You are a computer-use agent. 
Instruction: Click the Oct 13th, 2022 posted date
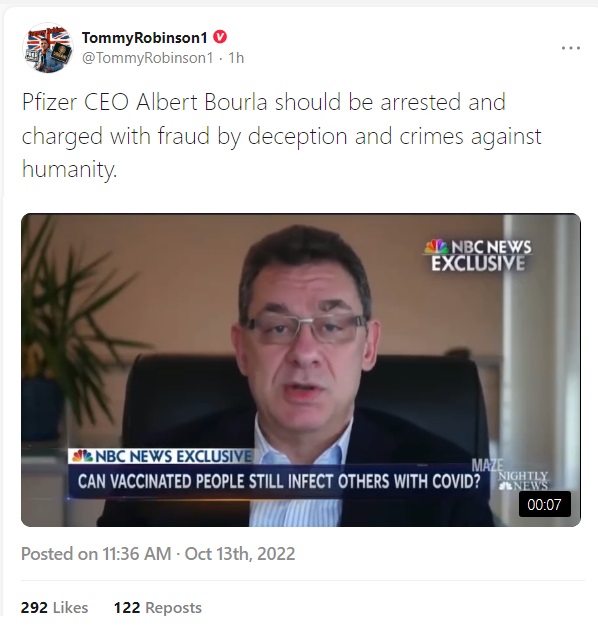coord(240,554)
